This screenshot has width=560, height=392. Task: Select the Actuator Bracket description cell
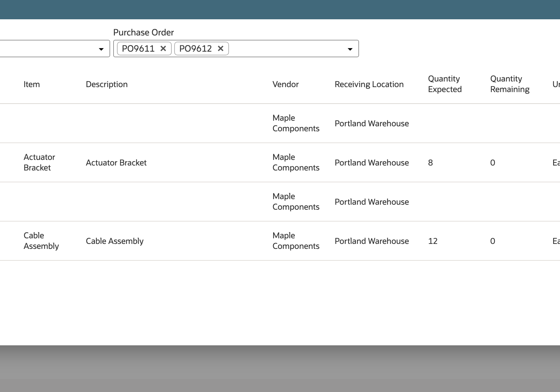pyautogui.click(x=116, y=163)
